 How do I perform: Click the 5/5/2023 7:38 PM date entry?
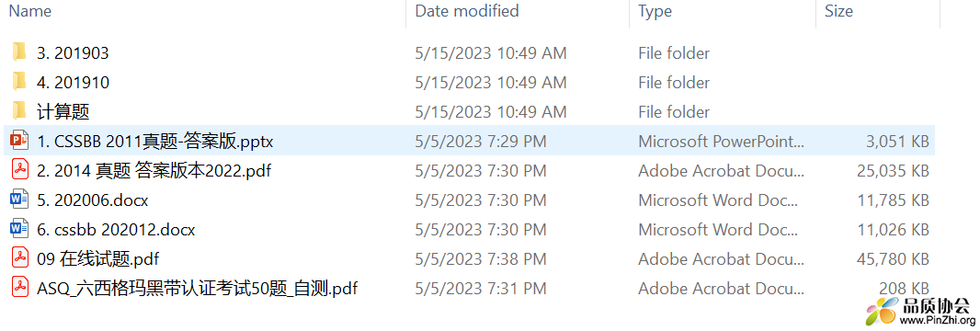481,259
